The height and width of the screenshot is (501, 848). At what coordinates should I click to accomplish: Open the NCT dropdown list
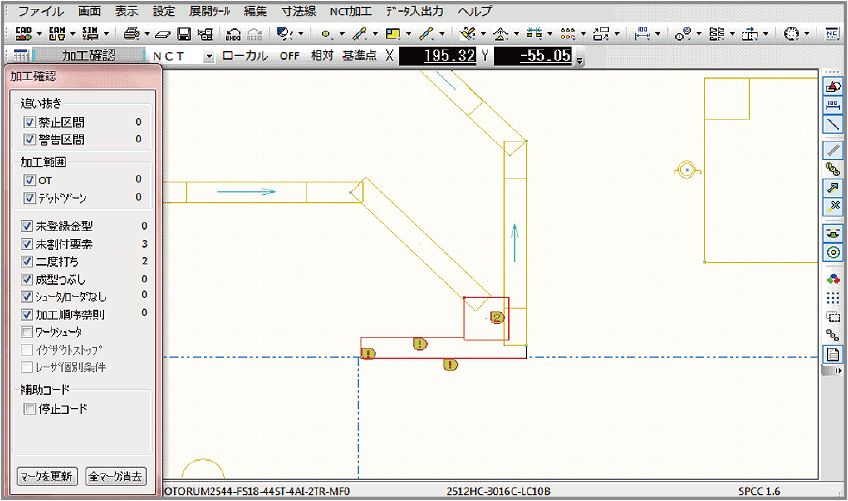pos(209,56)
